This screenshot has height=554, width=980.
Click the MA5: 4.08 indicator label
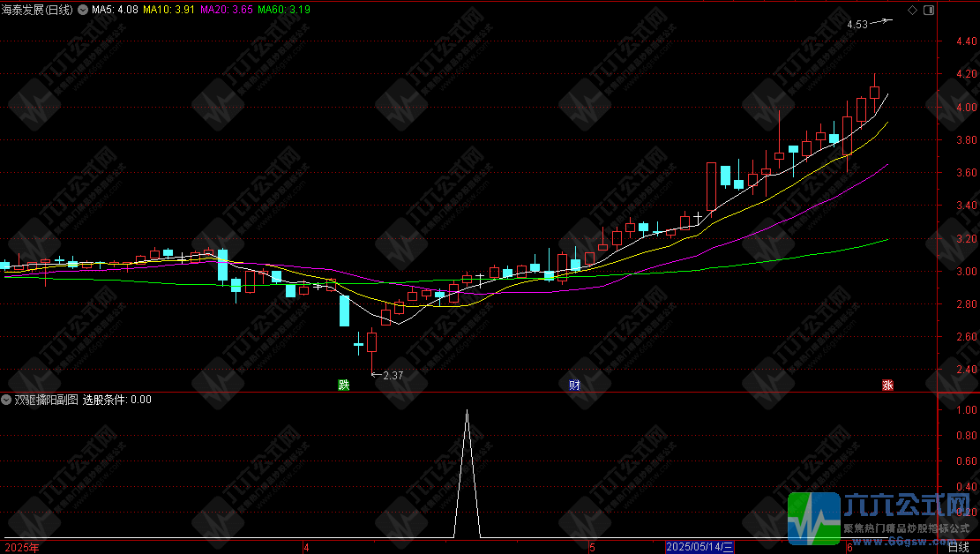(115, 10)
